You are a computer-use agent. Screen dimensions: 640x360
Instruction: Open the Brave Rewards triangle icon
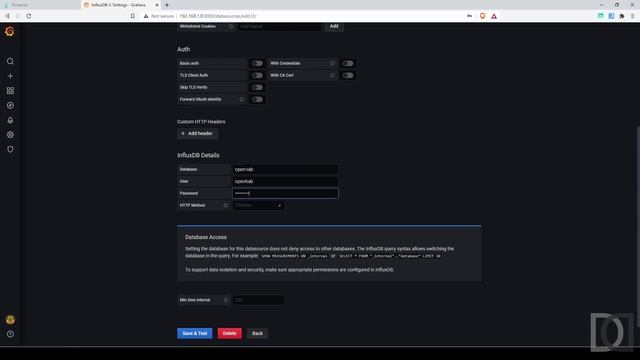click(x=494, y=16)
